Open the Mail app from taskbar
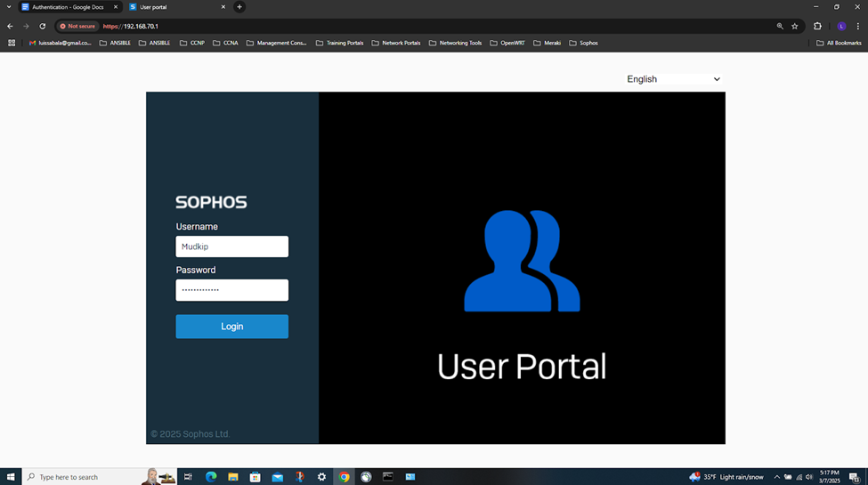868x485 pixels. click(x=278, y=477)
